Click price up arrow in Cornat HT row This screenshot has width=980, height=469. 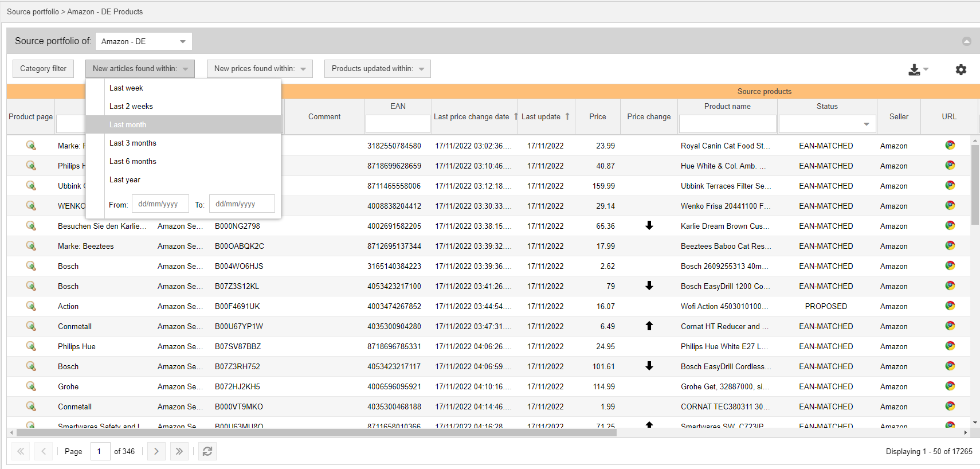point(649,326)
